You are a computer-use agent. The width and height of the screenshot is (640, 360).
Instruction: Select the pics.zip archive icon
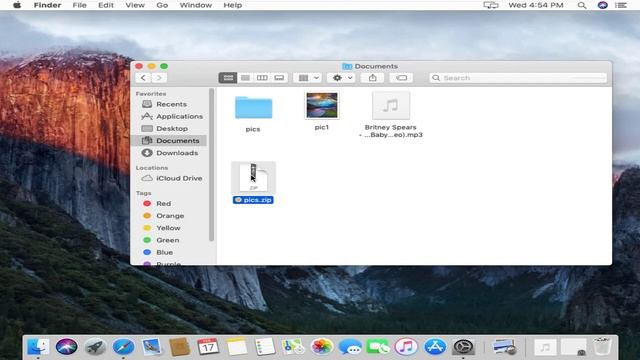coord(253,178)
